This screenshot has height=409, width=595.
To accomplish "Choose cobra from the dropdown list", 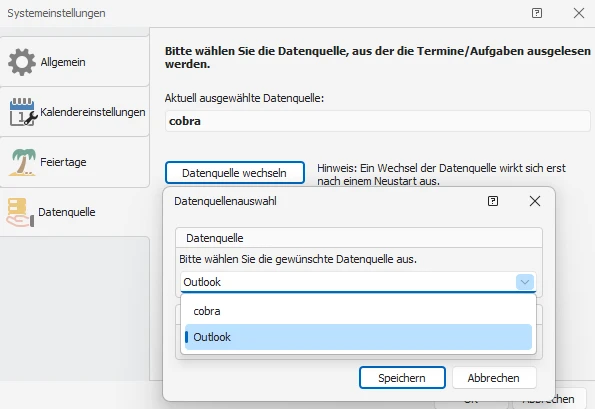I will (358, 311).
